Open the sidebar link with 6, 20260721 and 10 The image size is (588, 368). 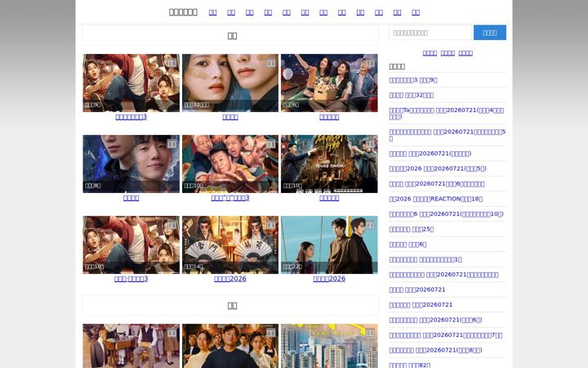coord(446,214)
